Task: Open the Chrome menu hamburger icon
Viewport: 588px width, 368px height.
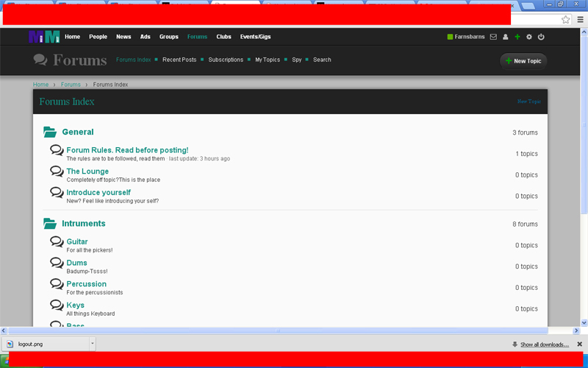Action: (580, 20)
